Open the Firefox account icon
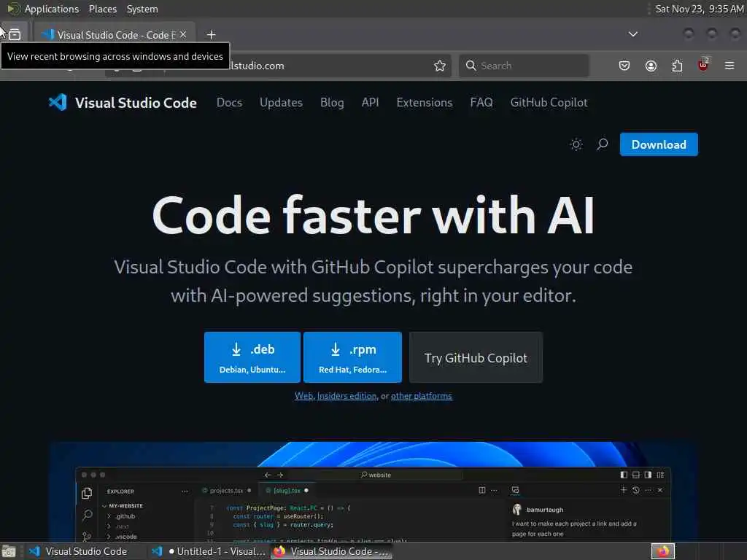747x560 pixels. 651,66
